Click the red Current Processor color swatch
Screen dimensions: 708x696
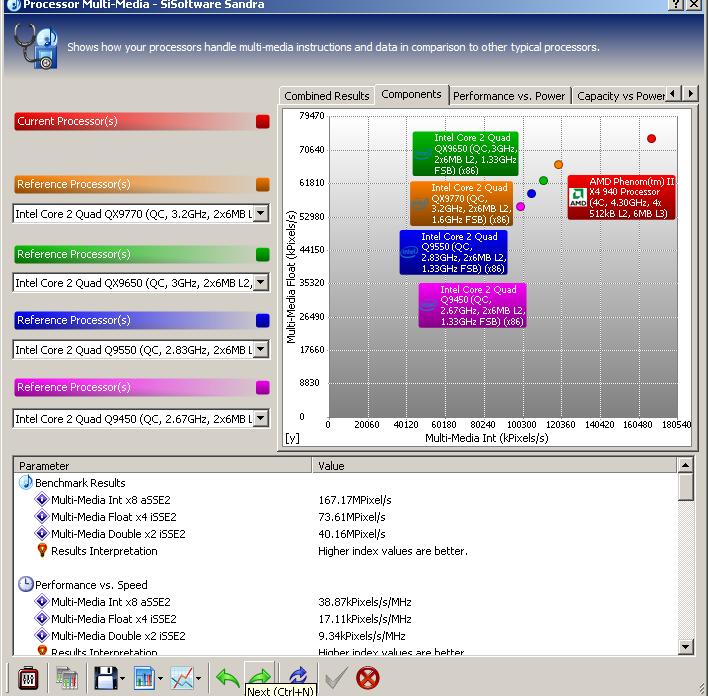pos(262,121)
